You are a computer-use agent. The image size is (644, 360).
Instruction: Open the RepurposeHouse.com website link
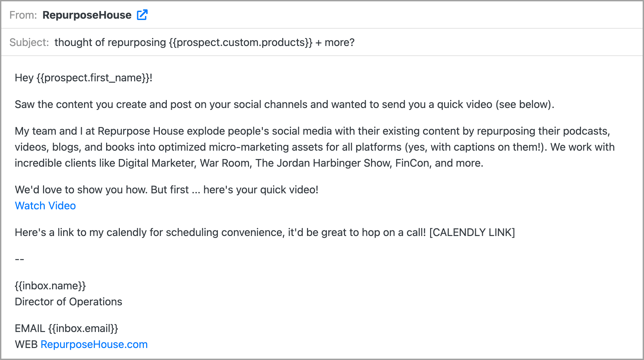tap(94, 344)
